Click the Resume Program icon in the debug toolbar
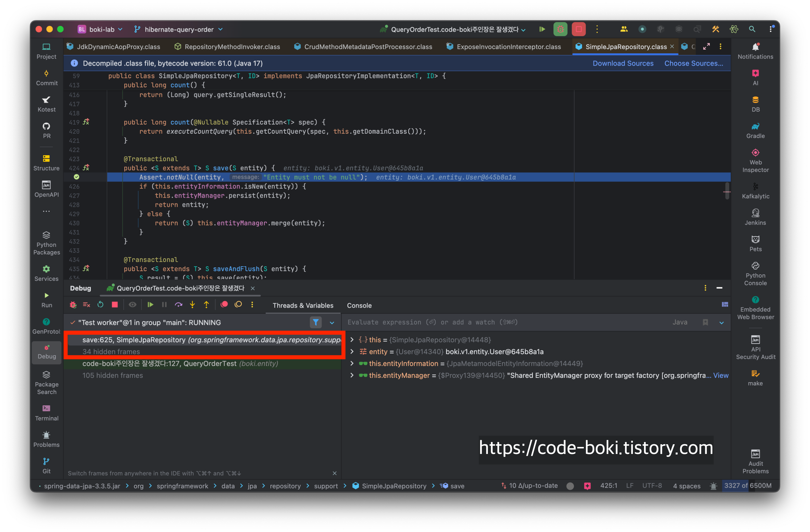 pos(150,305)
